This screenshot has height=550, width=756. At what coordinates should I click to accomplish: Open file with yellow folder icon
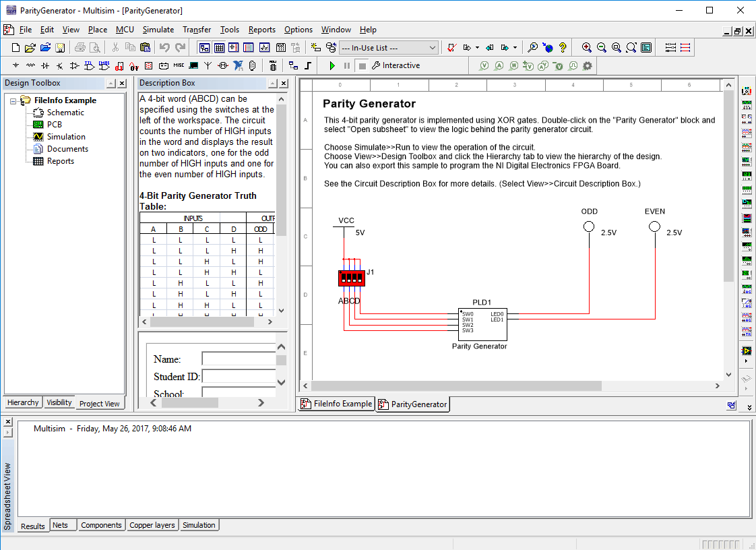30,47
